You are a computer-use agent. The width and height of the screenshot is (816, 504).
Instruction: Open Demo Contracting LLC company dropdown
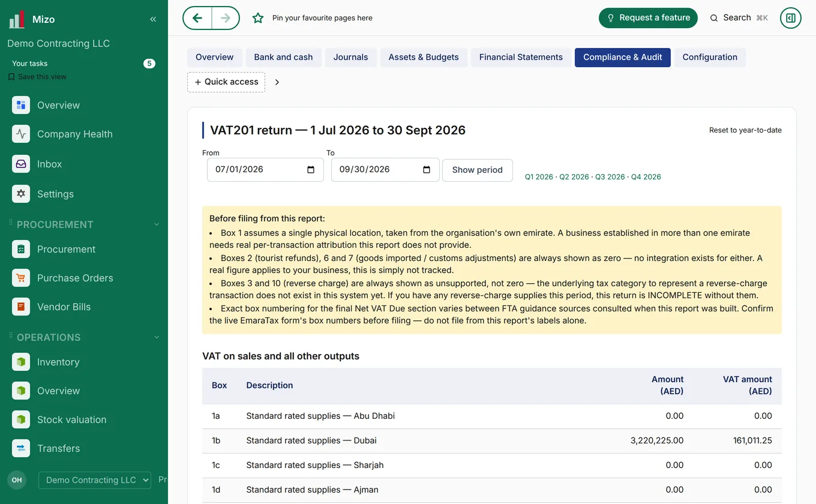click(x=95, y=480)
